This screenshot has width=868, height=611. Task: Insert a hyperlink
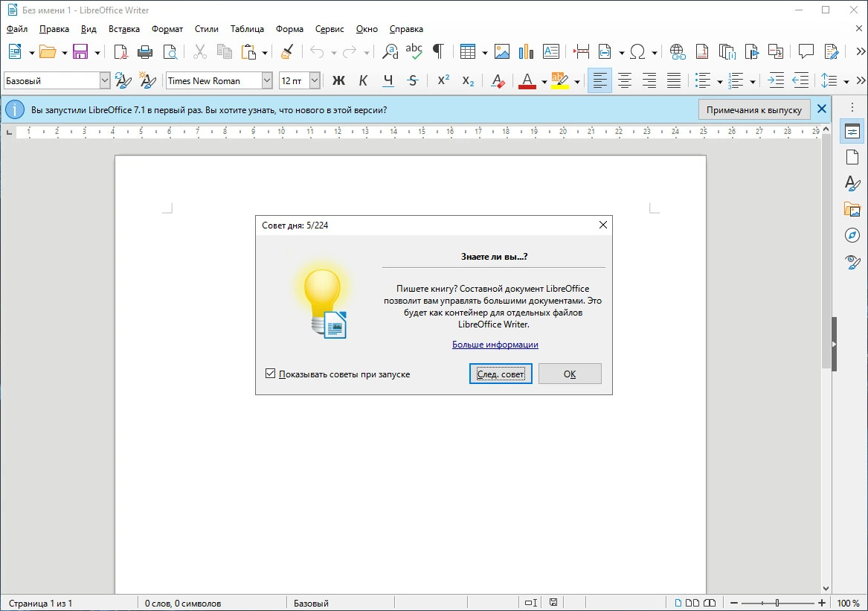click(678, 52)
